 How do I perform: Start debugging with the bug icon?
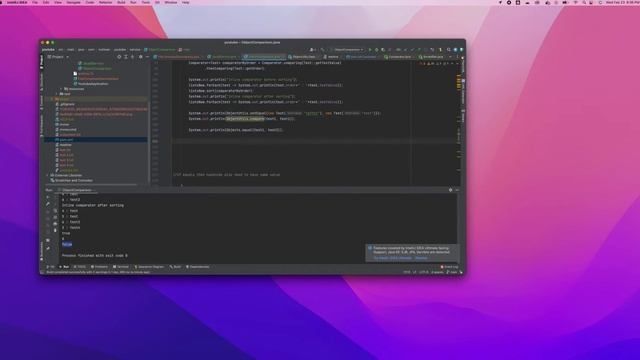pyautogui.click(x=376, y=50)
